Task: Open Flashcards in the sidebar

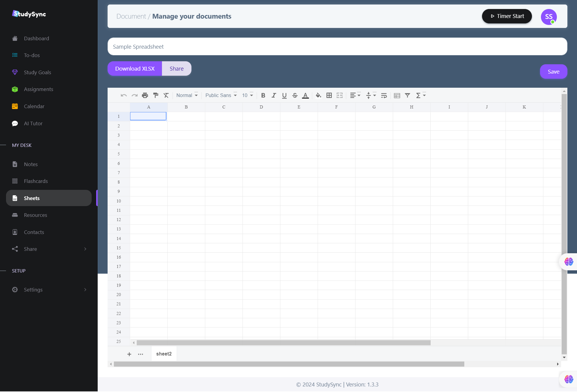Action: pos(36,181)
